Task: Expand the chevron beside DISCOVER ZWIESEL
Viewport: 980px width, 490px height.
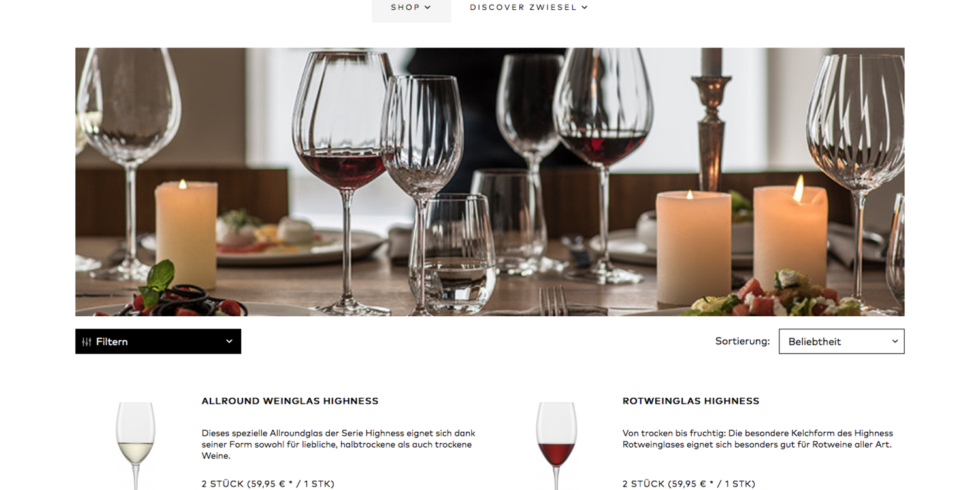Action: pos(585,8)
